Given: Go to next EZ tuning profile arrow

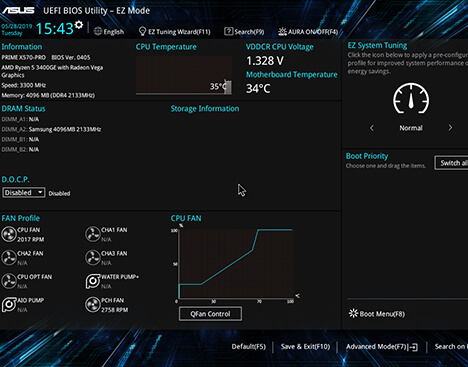Looking at the screenshot, I should [450, 128].
